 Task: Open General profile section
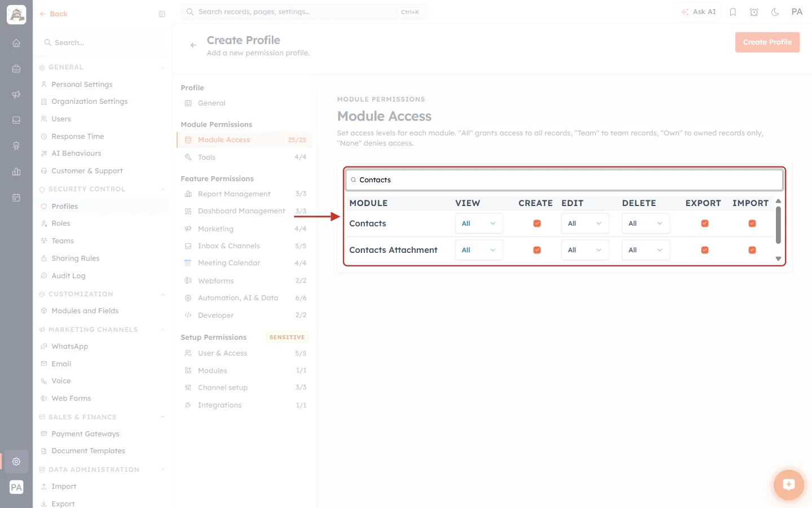[245, 103]
